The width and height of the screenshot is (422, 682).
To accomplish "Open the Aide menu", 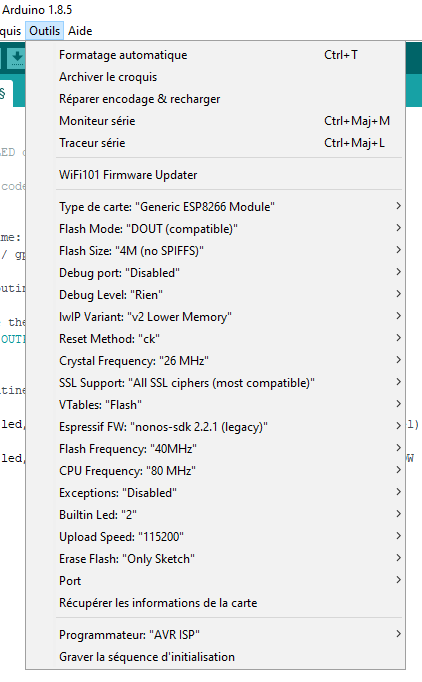I will (80, 31).
